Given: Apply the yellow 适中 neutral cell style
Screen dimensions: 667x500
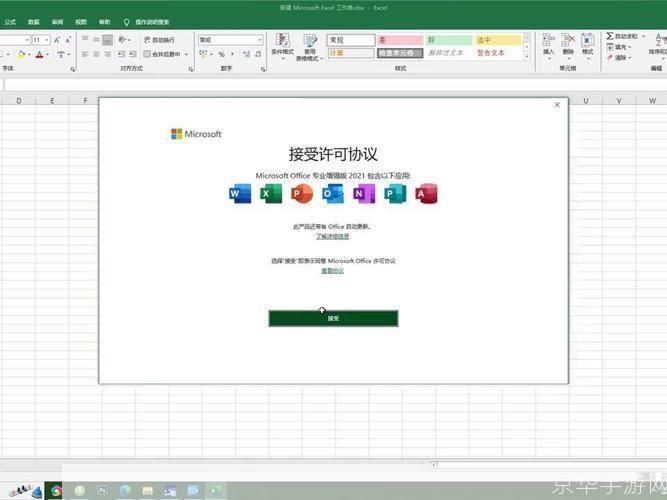Looking at the screenshot, I should tap(498, 40).
